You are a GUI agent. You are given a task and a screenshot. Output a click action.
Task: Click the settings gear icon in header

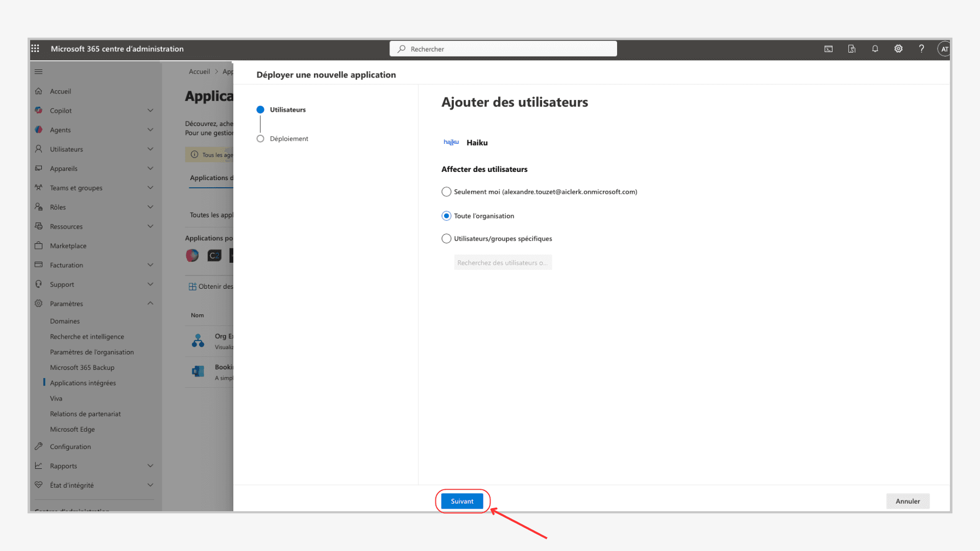tap(898, 49)
